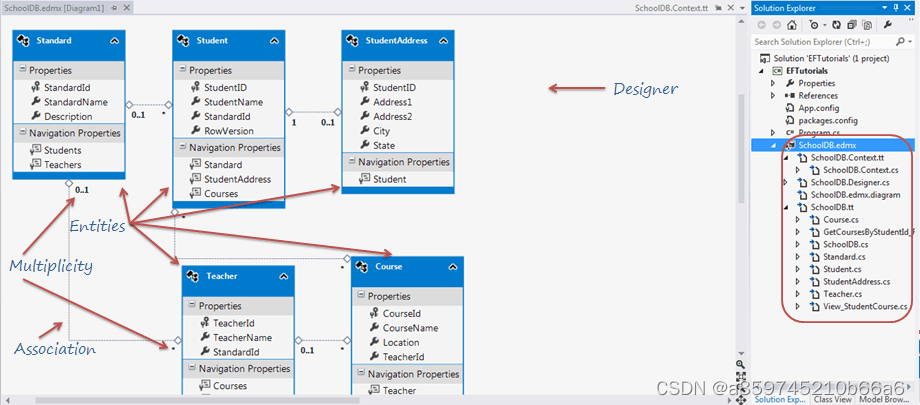Toggle pin on the SchoolDB.edmx tab
This screenshot has height=405, width=920.
pos(114,8)
